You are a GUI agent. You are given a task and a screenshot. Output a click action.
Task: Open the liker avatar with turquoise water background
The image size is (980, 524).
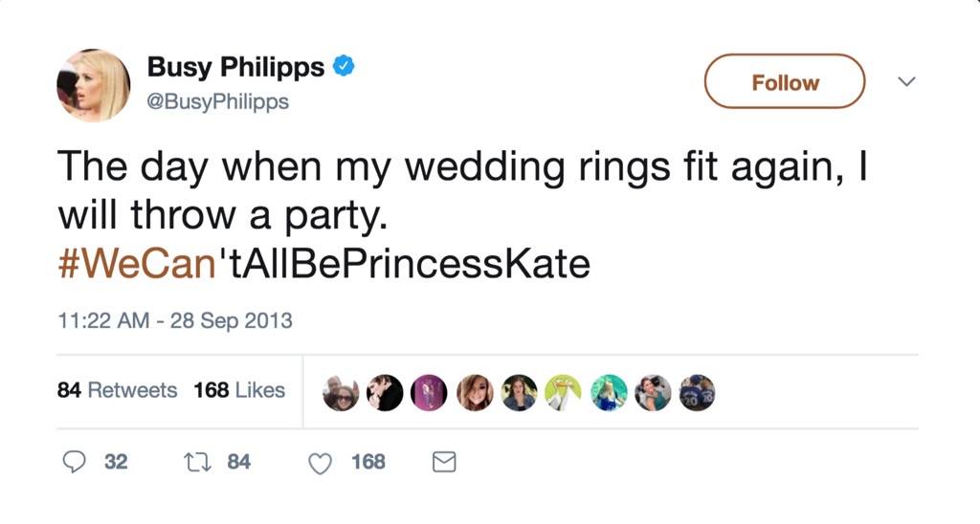609,392
